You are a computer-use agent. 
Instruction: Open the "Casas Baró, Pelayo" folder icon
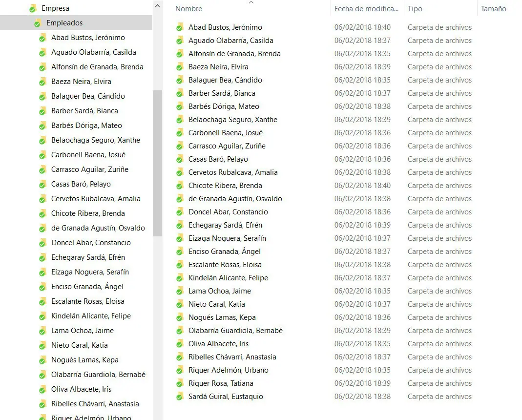point(181,159)
